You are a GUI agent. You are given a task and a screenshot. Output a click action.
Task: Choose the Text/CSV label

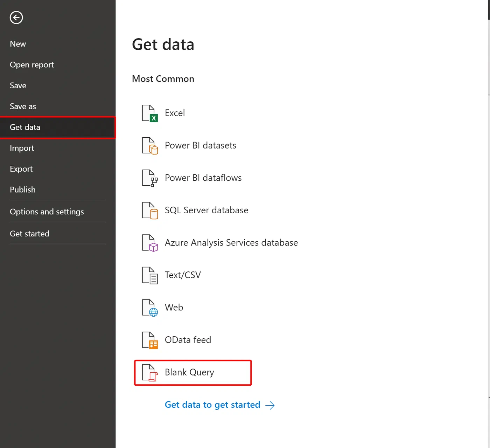[183, 275]
